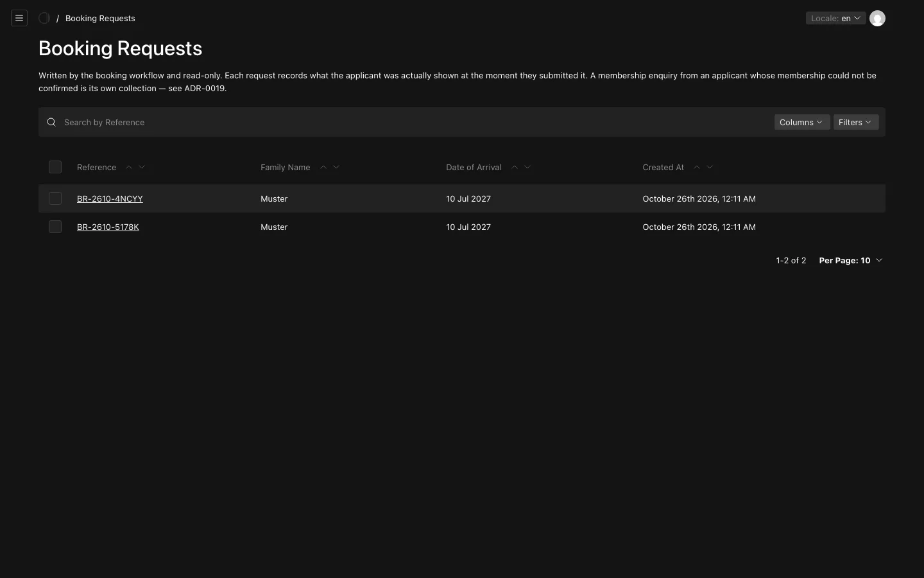Click Muster in the BR-2610-4NCYY row
Viewport: 924px width, 578px height.
pos(274,198)
